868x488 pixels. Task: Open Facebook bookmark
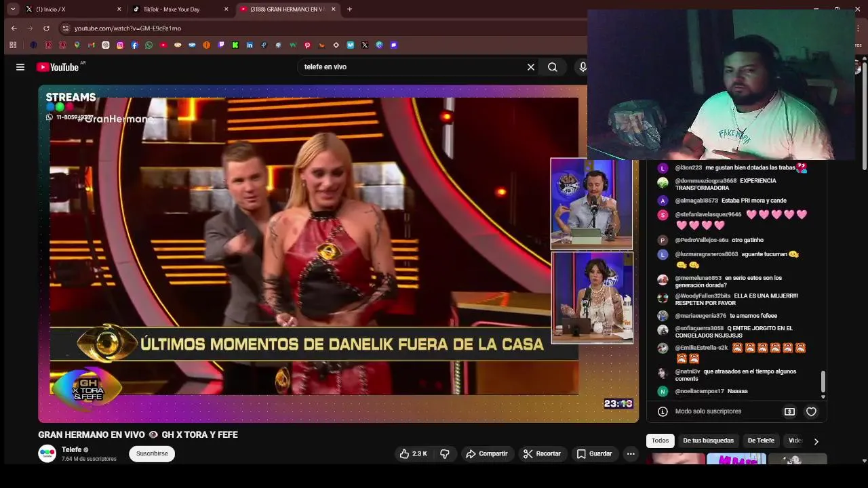[134, 45]
